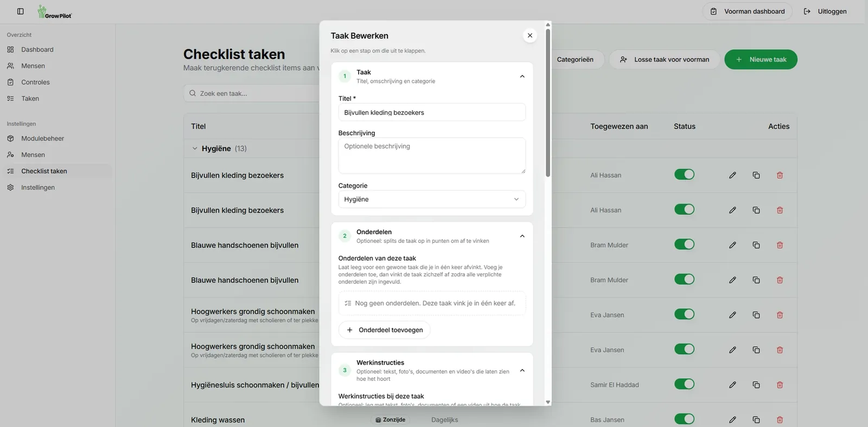Collapse the Taak step section
This screenshot has height=427, width=868.
[522, 76]
